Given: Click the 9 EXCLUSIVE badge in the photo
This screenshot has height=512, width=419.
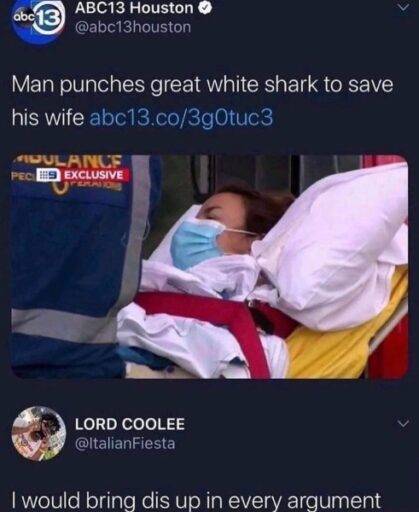Looking at the screenshot, I should [83, 175].
